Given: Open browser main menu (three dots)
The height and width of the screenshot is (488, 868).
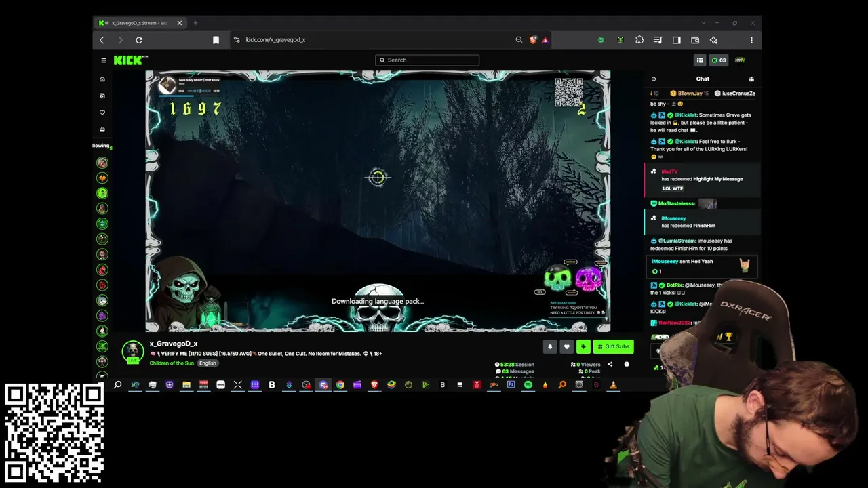Looking at the screenshot, I should click(x=751, y=40).
